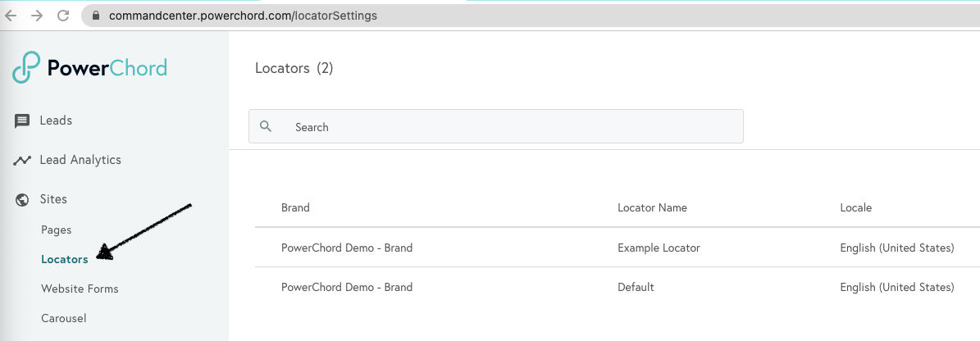Open the Example Locator row

click(x=659, y=248)
